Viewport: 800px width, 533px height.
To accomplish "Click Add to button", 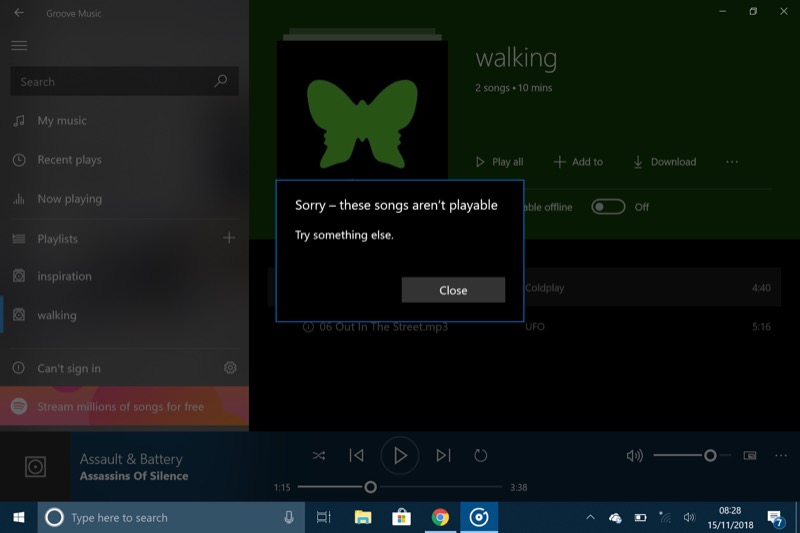I will tap(578, 162).
